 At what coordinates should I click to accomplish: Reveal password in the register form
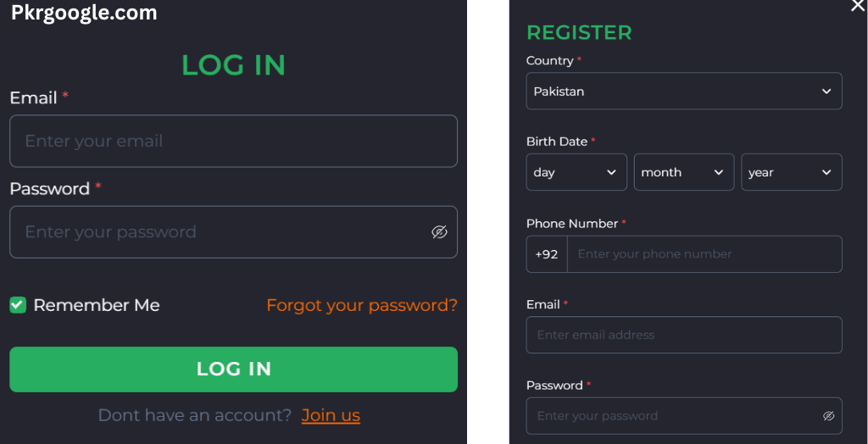tap(829, 416)
